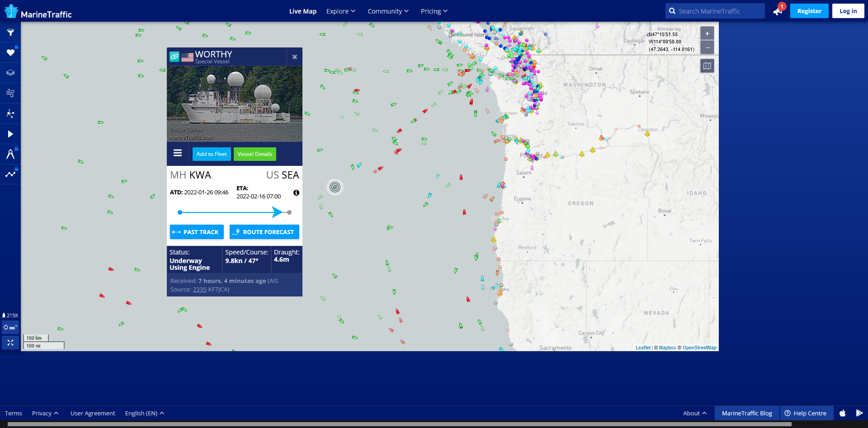Toggle full screen map view
868x428 pixels.
click(10, 343)
